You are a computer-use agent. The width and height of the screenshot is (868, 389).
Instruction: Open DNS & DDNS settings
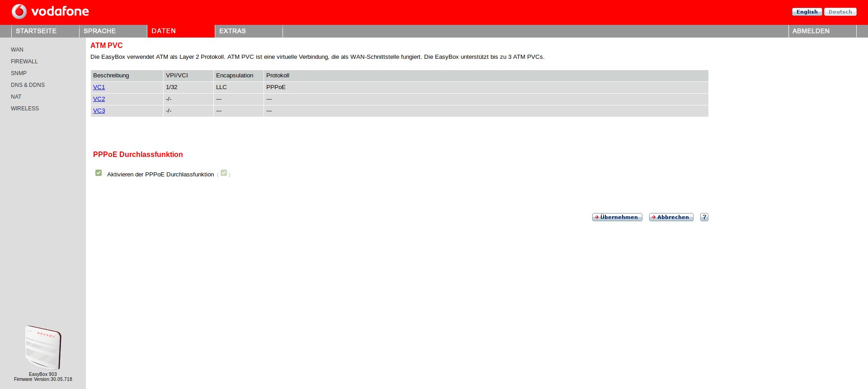[28, 85]
